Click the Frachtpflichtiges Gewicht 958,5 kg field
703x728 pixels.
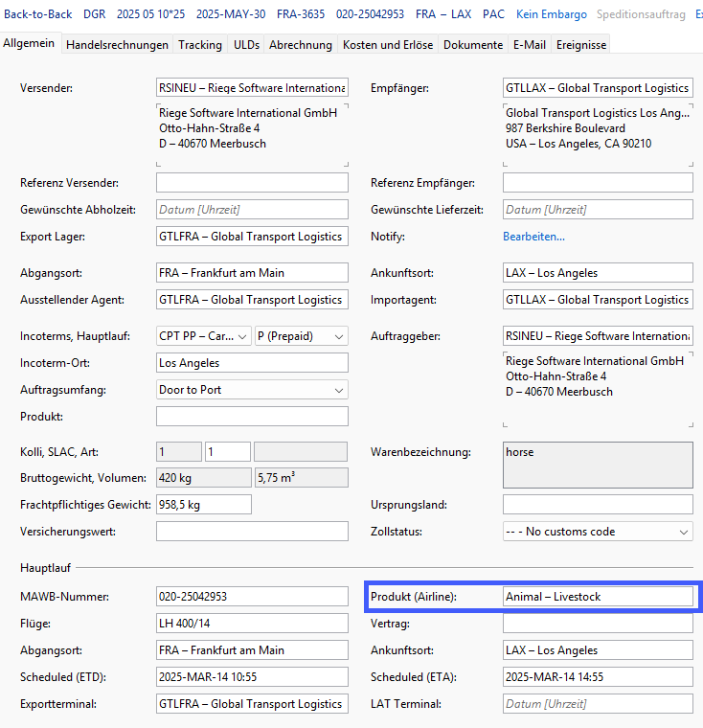pos(204,505)
